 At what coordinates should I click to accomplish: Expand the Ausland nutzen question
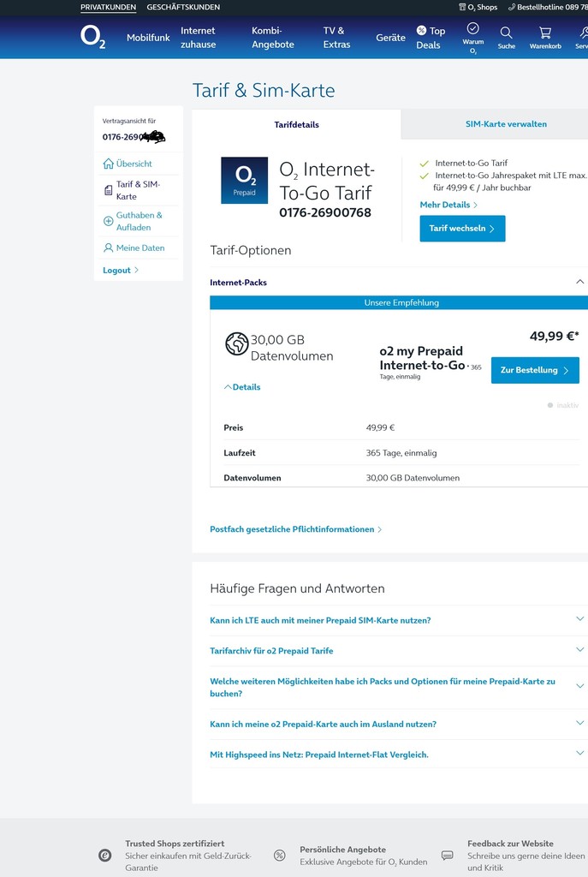579,723
